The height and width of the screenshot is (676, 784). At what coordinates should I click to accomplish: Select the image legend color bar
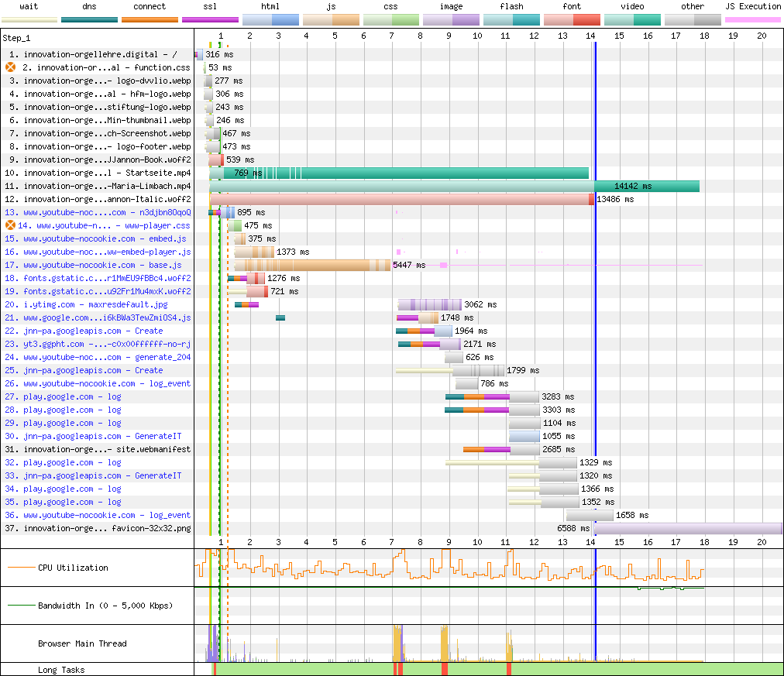(451, 20)
